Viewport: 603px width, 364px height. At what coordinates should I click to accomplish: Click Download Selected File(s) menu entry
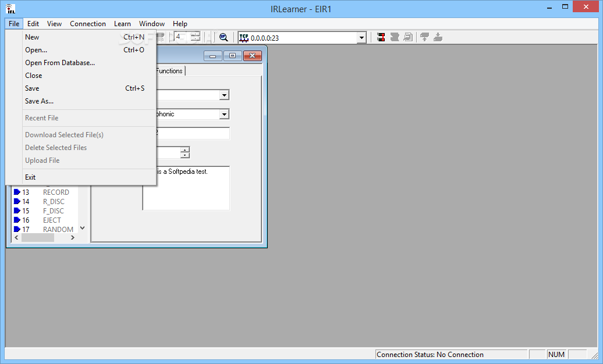pyautogui.click(x=81, y=134)
